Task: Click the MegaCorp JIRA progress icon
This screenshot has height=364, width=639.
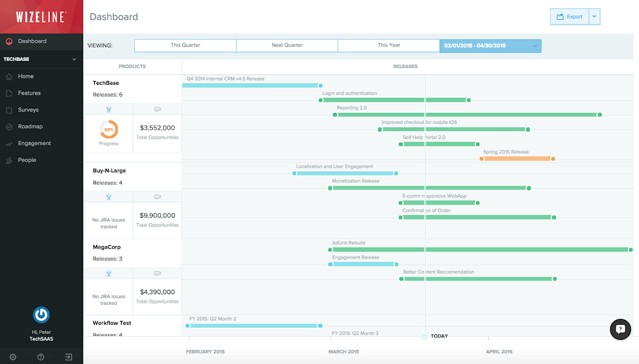Action: pyautogui.click(x=109, y=273)
